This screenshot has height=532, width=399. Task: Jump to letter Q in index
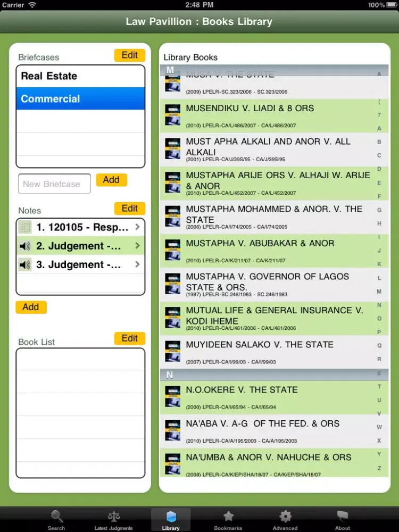pos(379,345)
